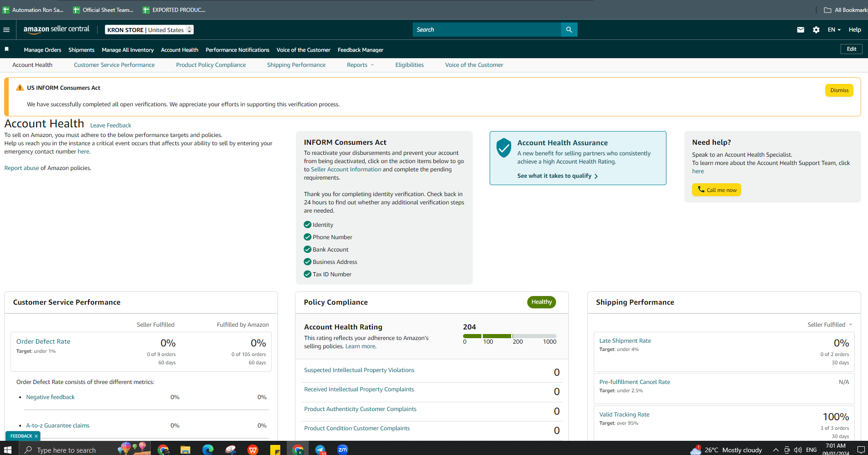The height and width of the screenshot is (455, 868).
Task: Open the Late Shipment Rate link
Action: pyautogui.click(x=625, y=341)
